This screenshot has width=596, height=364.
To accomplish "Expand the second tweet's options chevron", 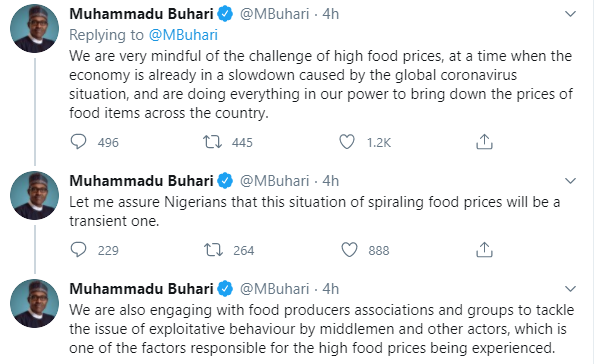I will (x=571, y=181).
